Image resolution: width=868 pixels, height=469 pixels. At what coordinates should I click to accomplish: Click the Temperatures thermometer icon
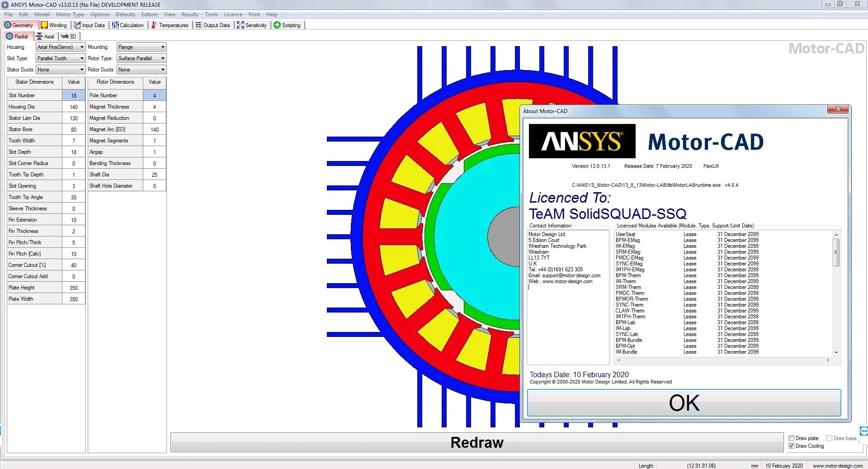[154, 25]
